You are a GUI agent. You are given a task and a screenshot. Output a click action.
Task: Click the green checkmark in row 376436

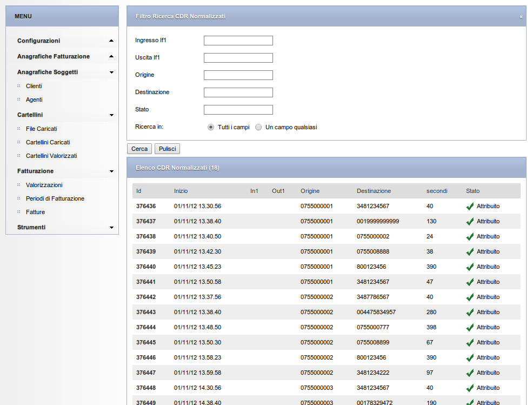(x=470, y=206)
